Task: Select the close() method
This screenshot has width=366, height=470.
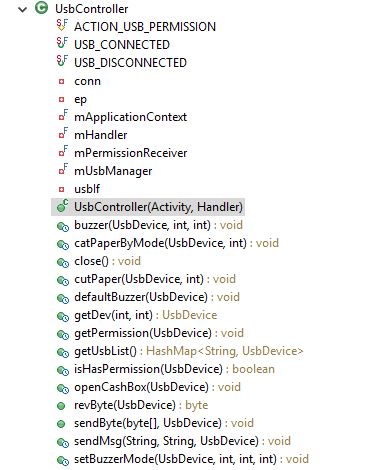Action: point(107,261)
